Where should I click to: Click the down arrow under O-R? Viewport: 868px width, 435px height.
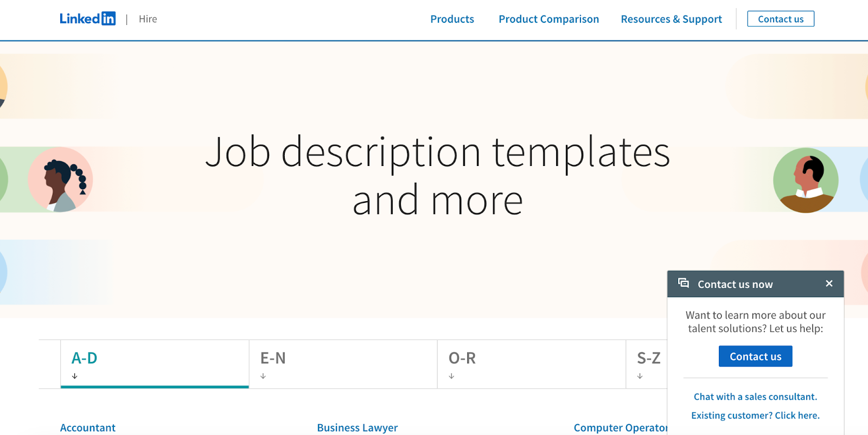click(451, 374)
